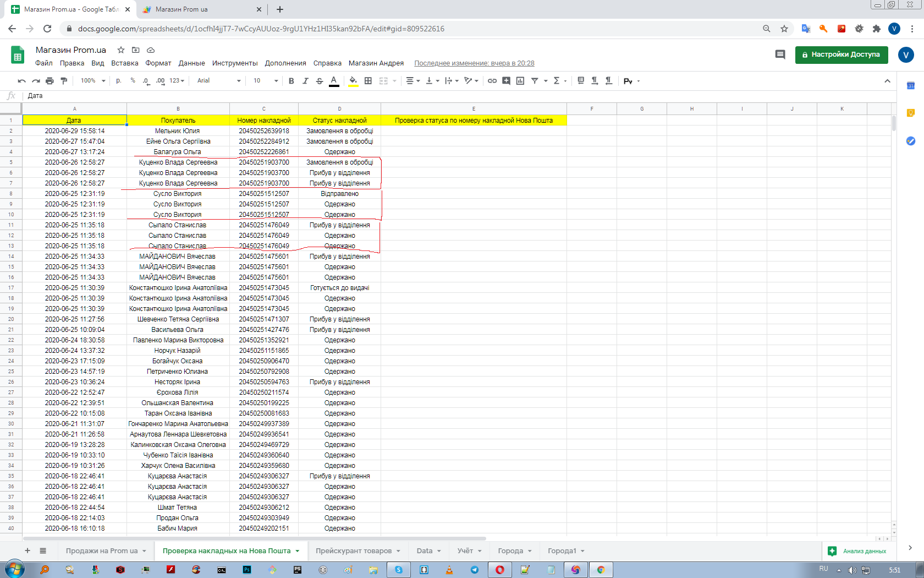The height and width of the screenshot is (578, 924).
Task: Open the Магазин Андрея menu
Action: (x=376, y=63)
